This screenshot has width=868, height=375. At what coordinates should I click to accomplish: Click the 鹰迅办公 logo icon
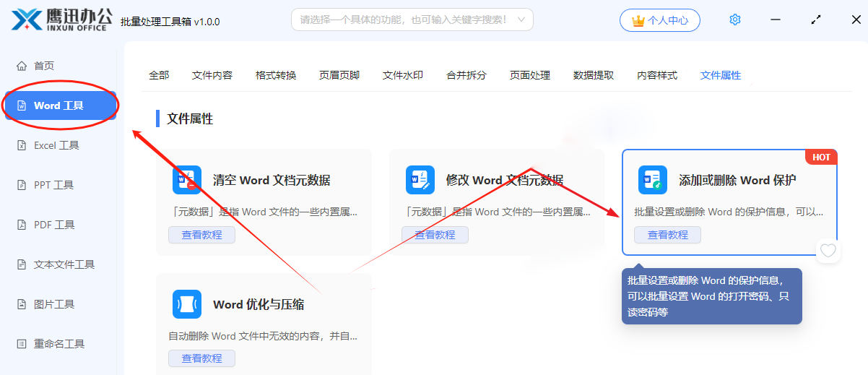tap(27, 20)
